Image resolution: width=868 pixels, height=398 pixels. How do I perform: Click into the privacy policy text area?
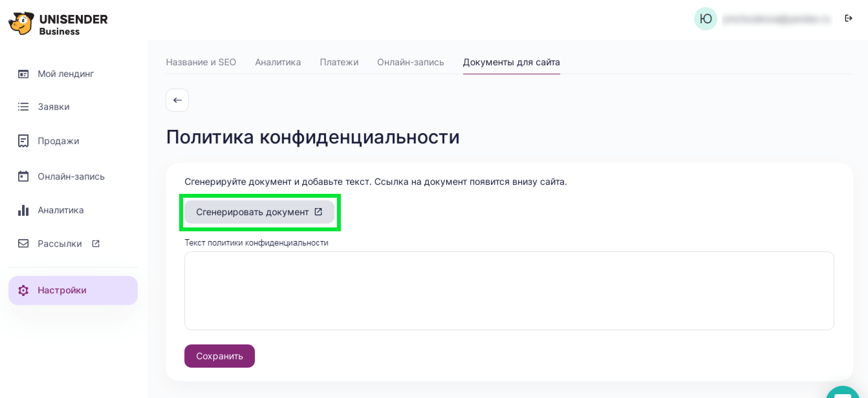[x=509, y=291]
